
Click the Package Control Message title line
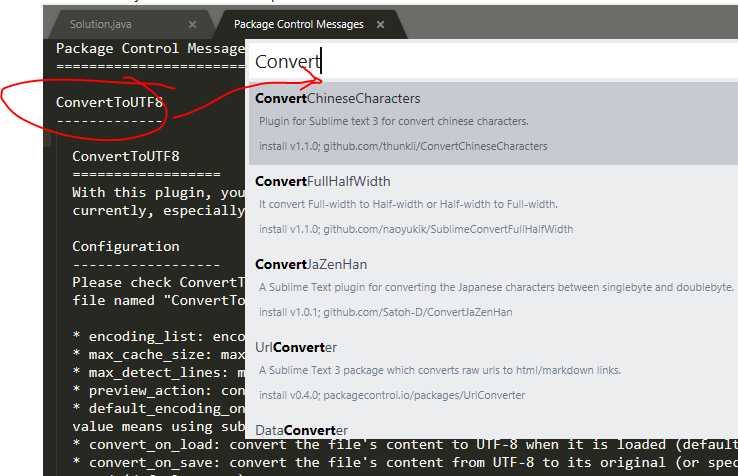(x=150, y=48)
